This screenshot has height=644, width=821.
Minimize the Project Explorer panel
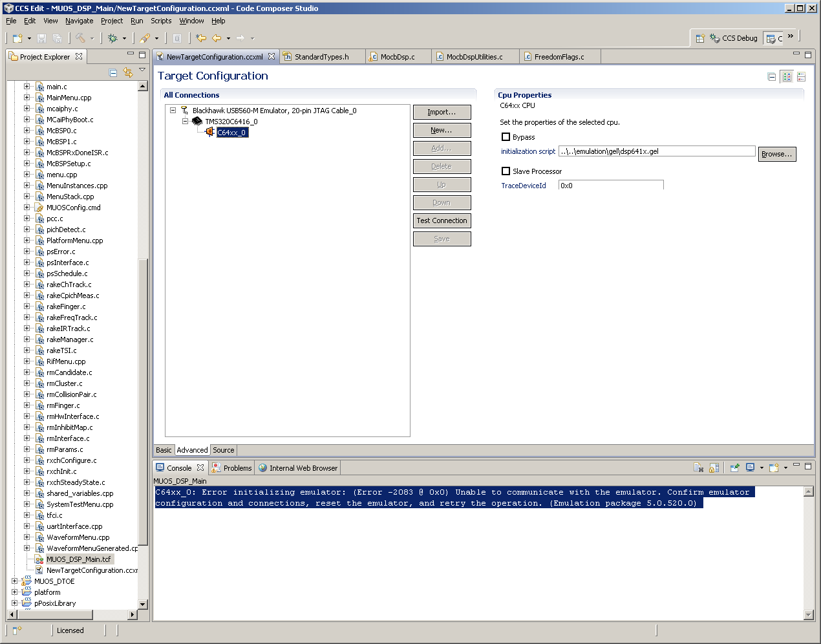click(x=131, y=54)
